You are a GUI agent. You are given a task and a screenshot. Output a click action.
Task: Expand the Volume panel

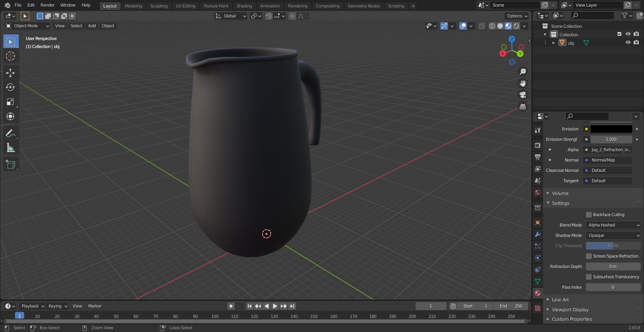click(x=560, y=193)
